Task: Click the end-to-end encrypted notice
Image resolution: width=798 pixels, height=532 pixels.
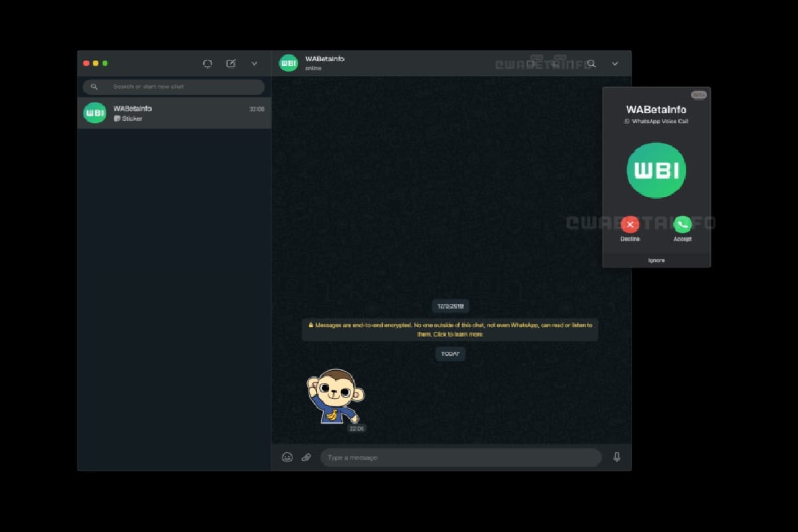Action: (x=450, y=329)
